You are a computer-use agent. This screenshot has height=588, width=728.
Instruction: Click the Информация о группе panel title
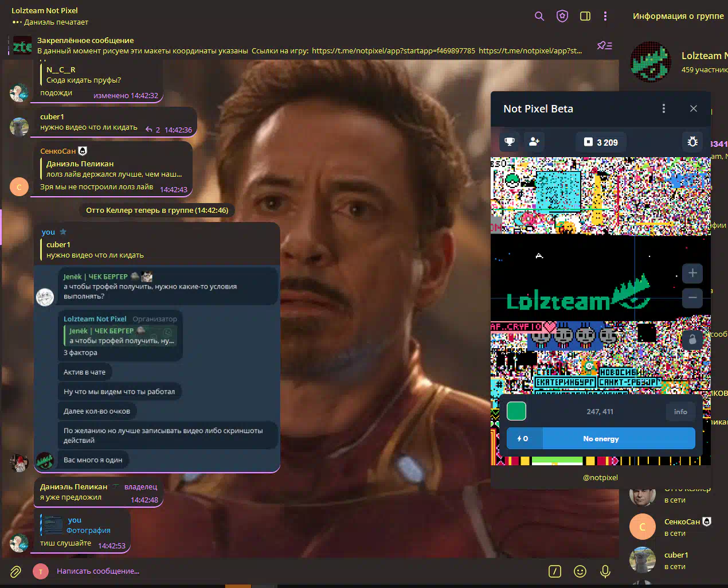678,16
